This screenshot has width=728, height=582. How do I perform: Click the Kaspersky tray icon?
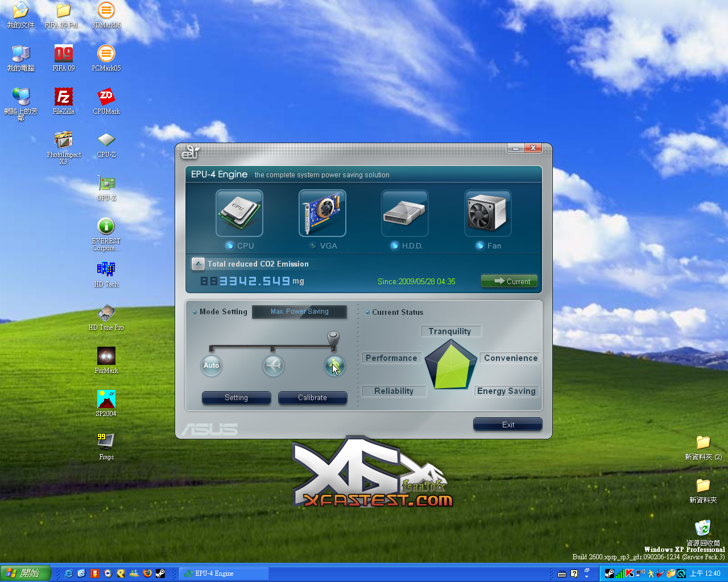tap(630, 573)
